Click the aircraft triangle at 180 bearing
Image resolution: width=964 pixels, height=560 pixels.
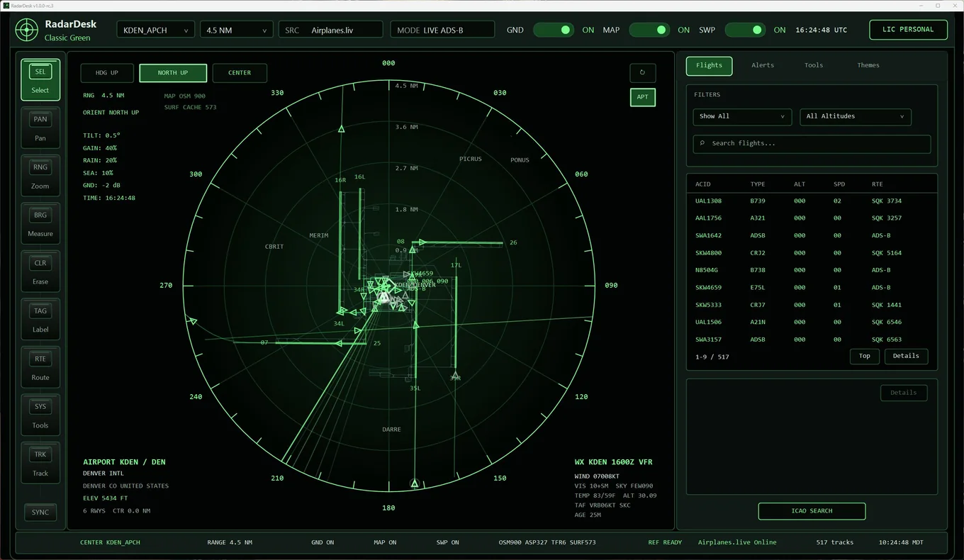point(415,483)
